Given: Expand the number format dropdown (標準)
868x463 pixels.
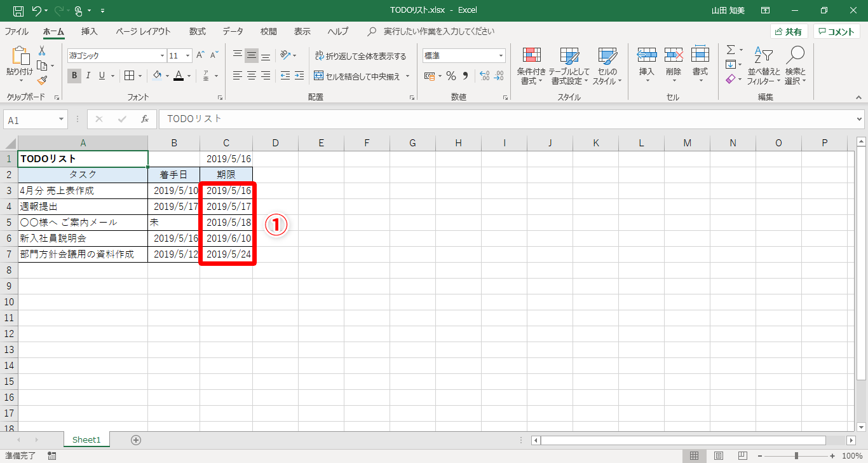Looking at the screenshot, I should coord(501,56).
